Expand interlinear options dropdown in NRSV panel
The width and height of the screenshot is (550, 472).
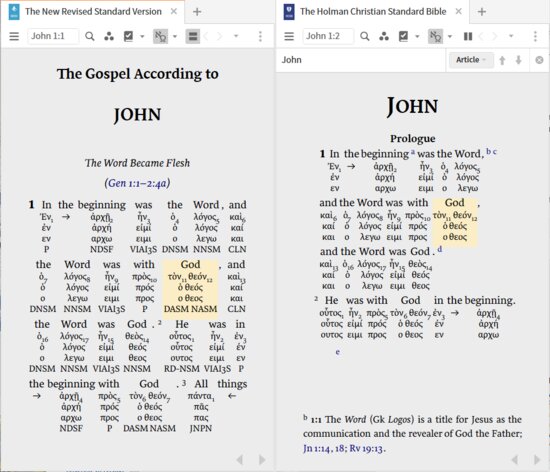point(175,36)
